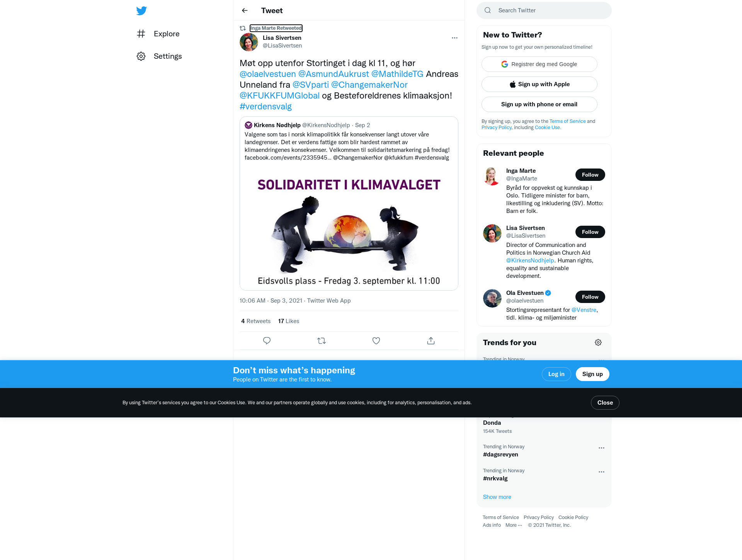Open the Explore hashtag icon
Screen dimensions: 742x560
coord(141,34)
